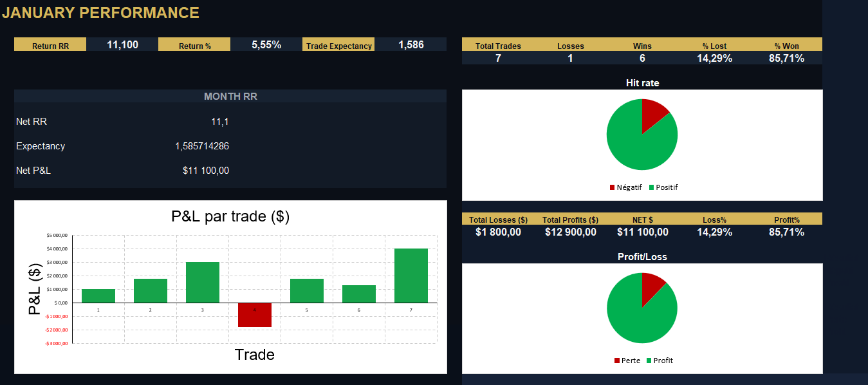Image resolution: width=868 pixels, height=385 pixels.
Task: Click the % Won header cell
Action: (786, 46)
